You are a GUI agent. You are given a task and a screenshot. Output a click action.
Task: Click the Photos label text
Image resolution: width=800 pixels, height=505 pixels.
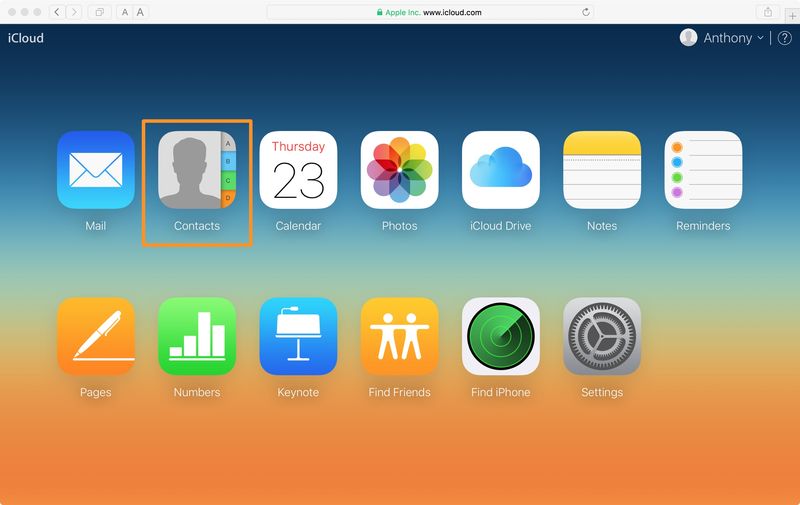click(399, 226)
